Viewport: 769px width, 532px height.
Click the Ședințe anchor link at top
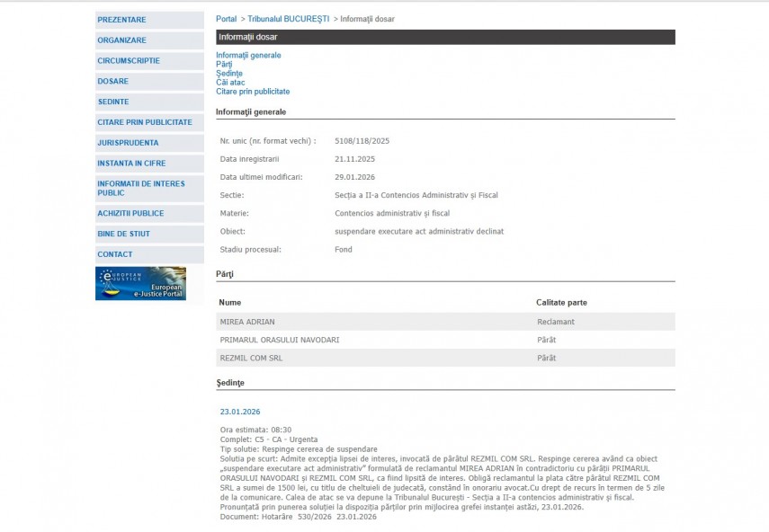[229, 74]
